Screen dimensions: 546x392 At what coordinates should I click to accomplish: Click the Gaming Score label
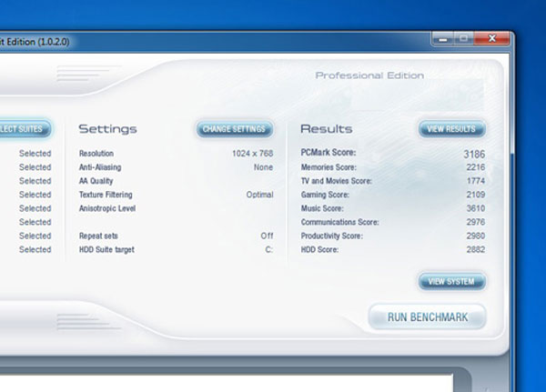coord(325,195)
